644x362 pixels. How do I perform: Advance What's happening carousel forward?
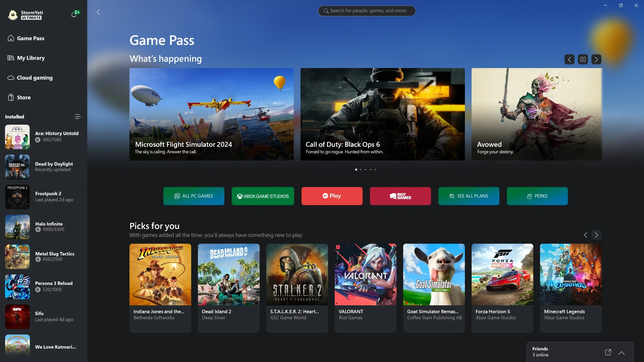point(596,59)
